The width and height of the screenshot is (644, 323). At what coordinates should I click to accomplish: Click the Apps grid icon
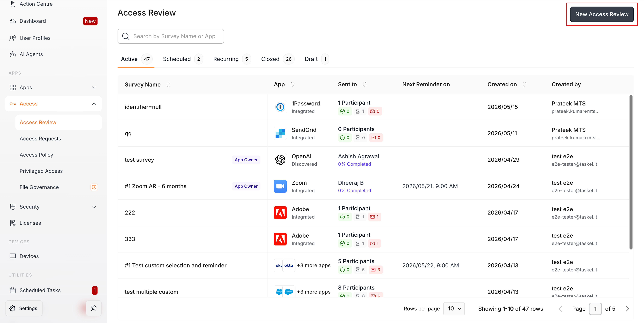[13, 88]
